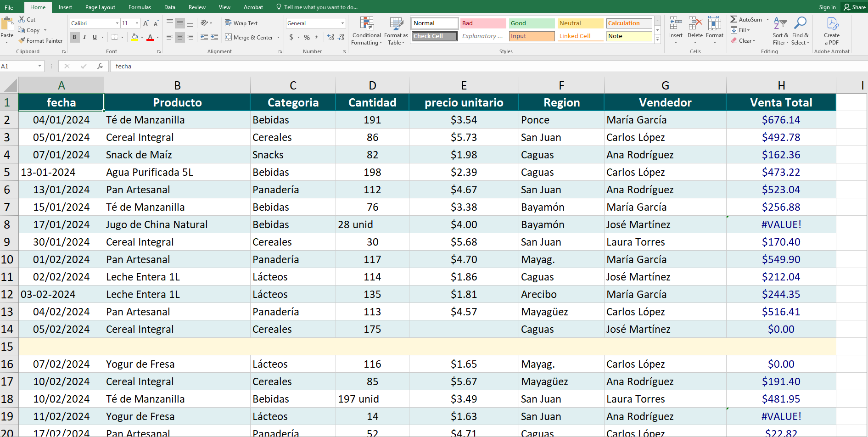Open the File menu tab
This screenshot has width=868, height=437.
click(x=9, y=7)
